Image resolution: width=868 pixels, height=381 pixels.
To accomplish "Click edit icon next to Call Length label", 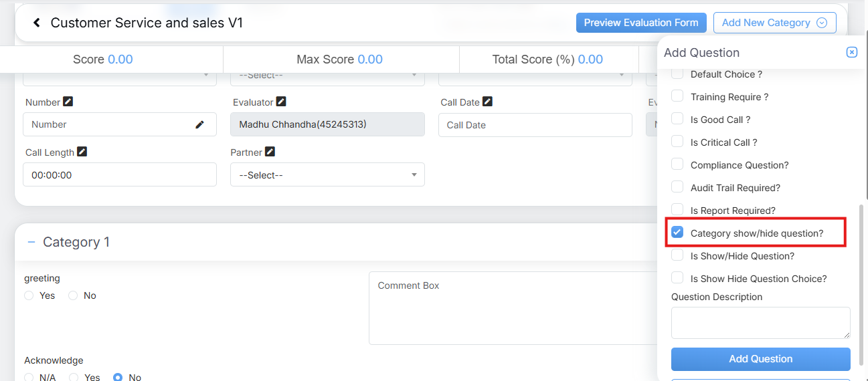I will coord(82,152).
